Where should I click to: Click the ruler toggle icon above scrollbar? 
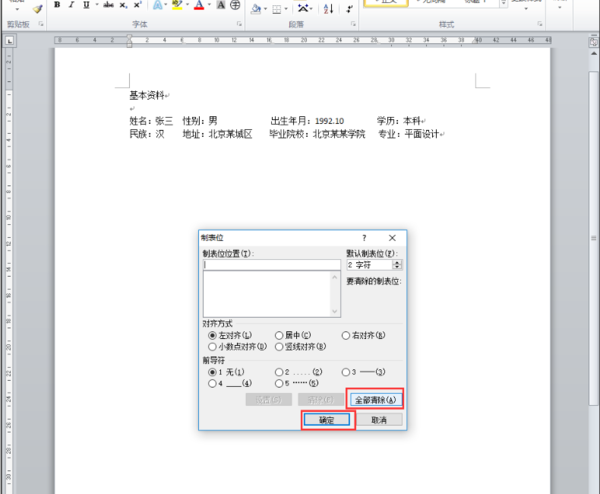(593, 41)
